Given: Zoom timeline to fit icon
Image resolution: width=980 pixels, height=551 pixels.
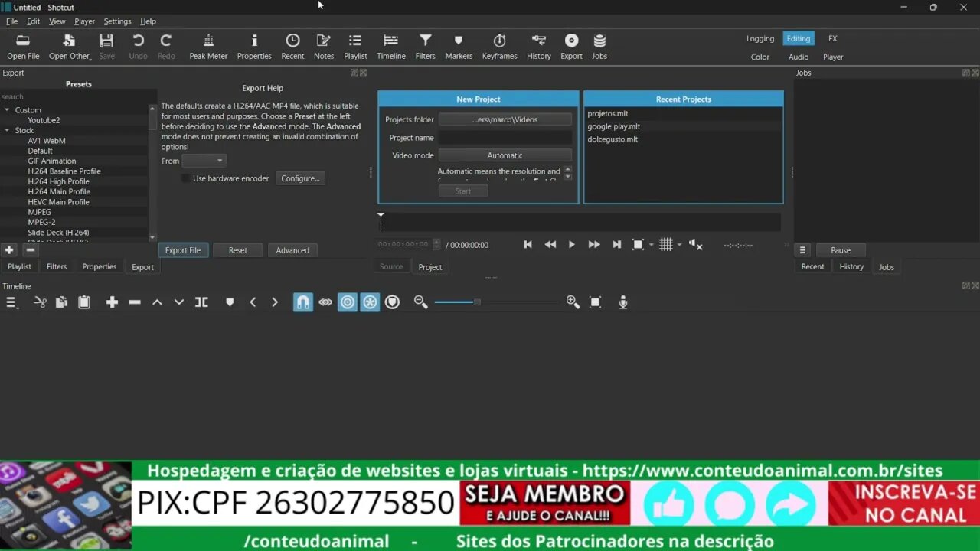Looking at the screenshot, I should 596,302.
